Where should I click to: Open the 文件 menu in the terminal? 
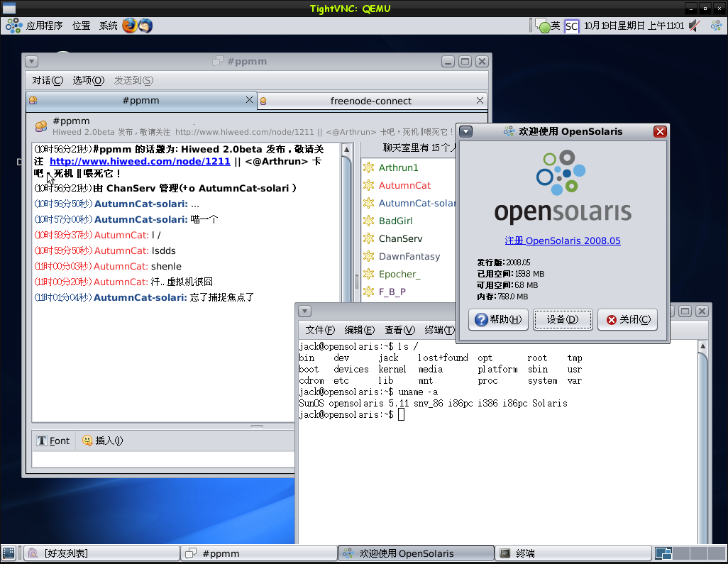pos(320,330)
